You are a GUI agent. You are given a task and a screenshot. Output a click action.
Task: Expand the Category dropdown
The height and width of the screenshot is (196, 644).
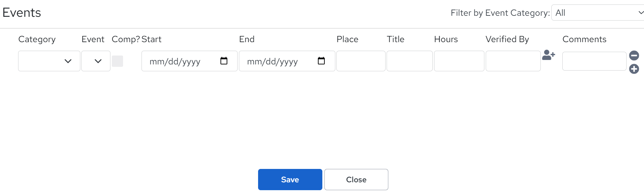click(x=49, y=61)
